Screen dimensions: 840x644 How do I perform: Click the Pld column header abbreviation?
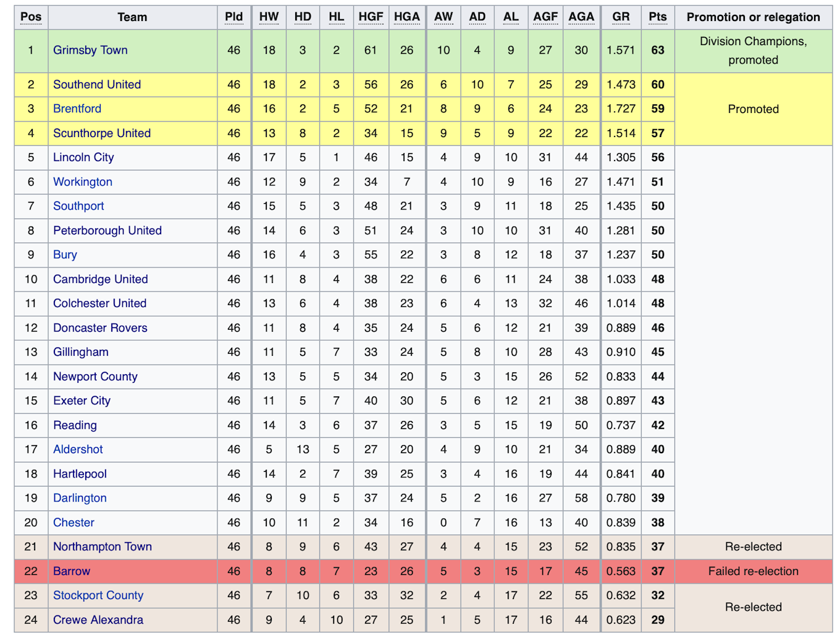tap(233, 17)
